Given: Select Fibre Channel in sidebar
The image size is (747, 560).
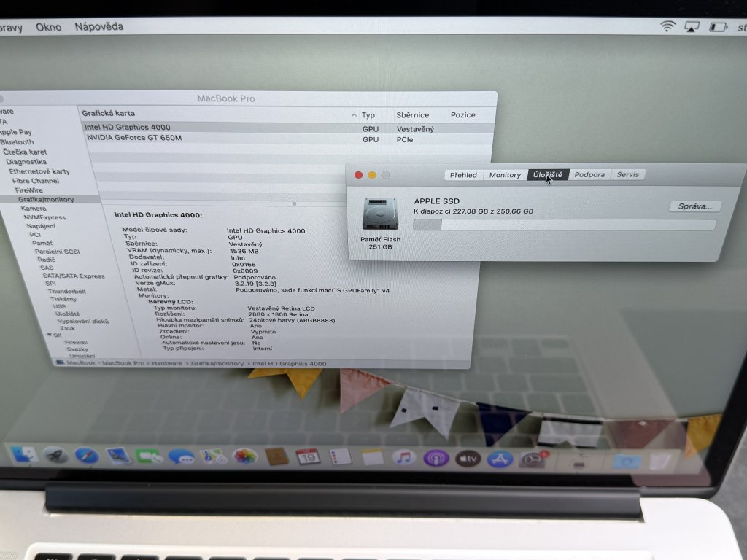Looking at the screenshot, I should click(35, 181).
